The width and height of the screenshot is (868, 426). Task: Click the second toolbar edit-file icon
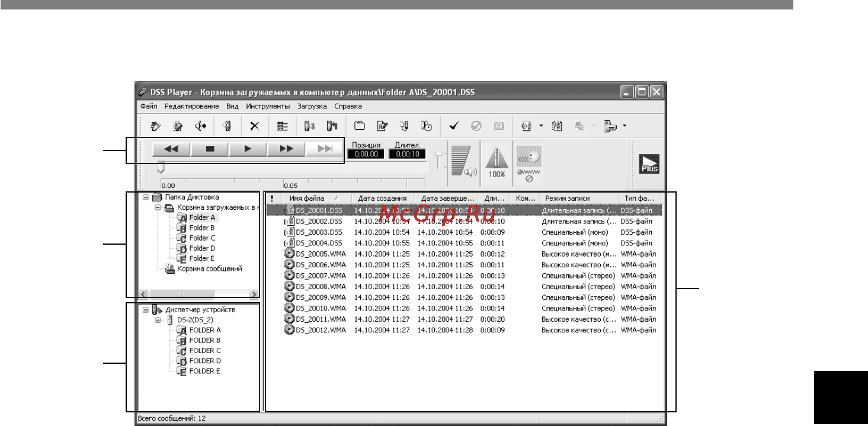177,126
